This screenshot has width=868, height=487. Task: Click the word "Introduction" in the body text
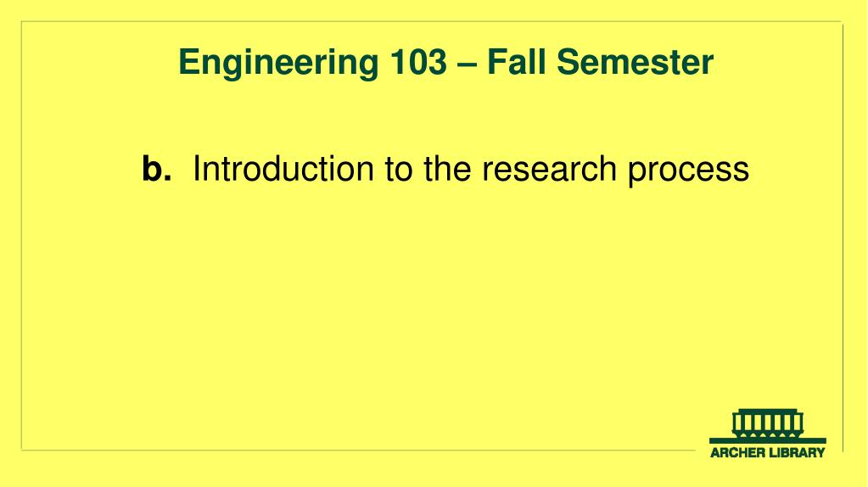(283, 168)
